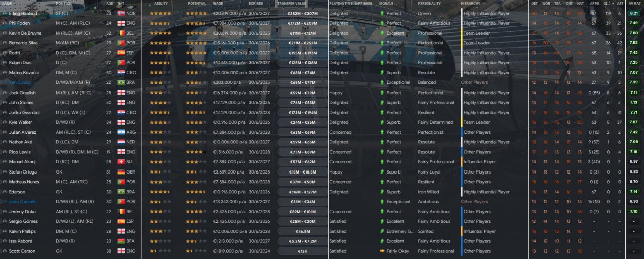Click the green morale arrow in Haaland's row
The width and height of the screenshot is (644, 259).
(382, 13)
